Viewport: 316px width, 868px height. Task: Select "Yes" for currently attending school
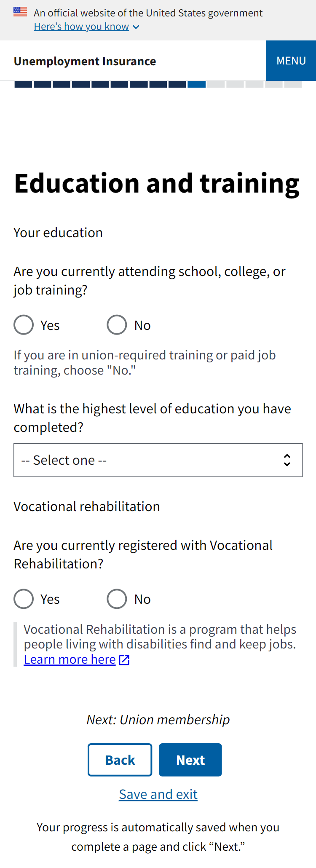point(24,325)
